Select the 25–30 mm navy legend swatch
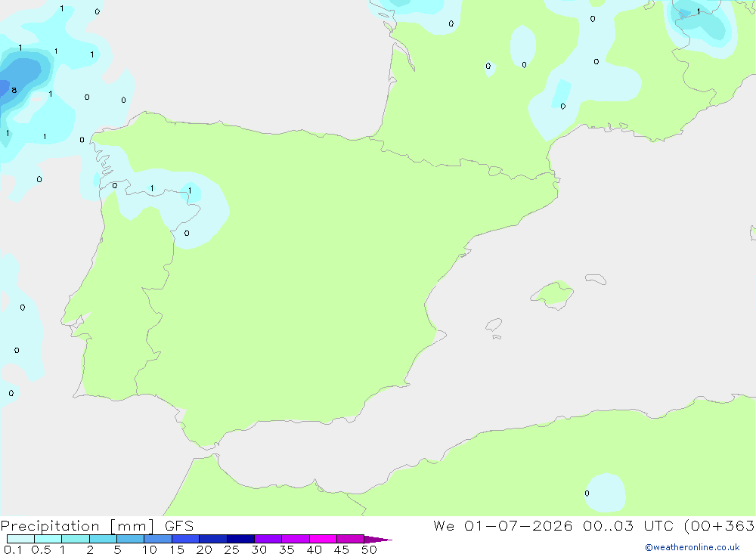 (240, 539)
